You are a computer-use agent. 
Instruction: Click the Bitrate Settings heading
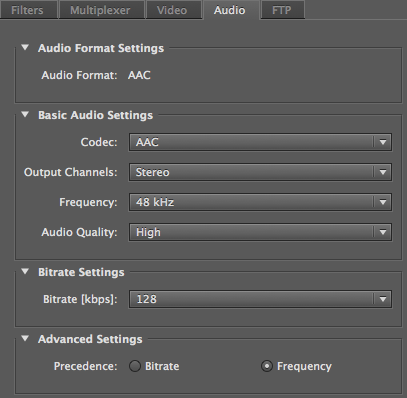[81, 272]
